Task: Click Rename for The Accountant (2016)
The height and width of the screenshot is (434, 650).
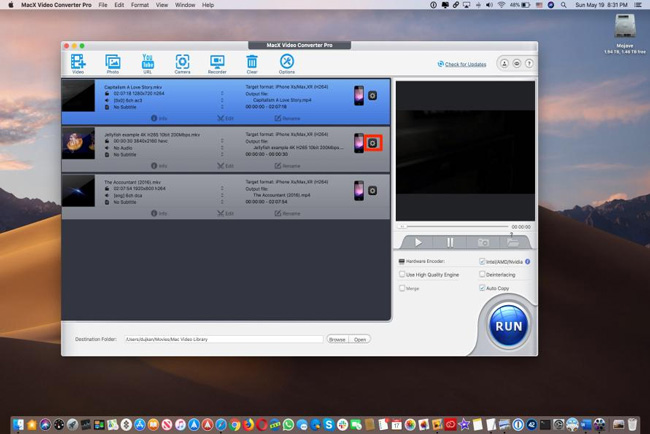Action: [287, 213]
